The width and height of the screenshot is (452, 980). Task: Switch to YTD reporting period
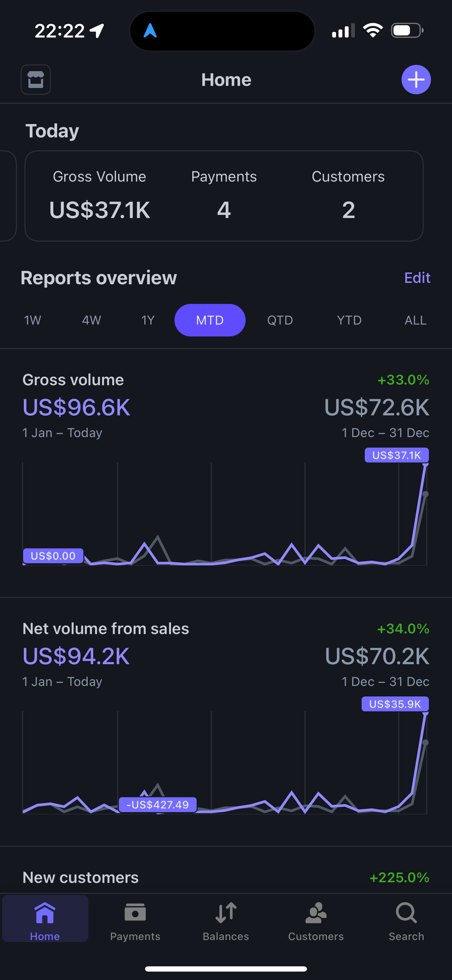click(x=349, y=320)
